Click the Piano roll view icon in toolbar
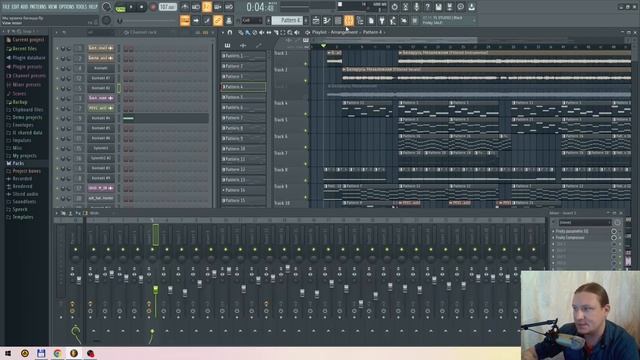This screenshot has height=360, width=640. tap(327, 20)
